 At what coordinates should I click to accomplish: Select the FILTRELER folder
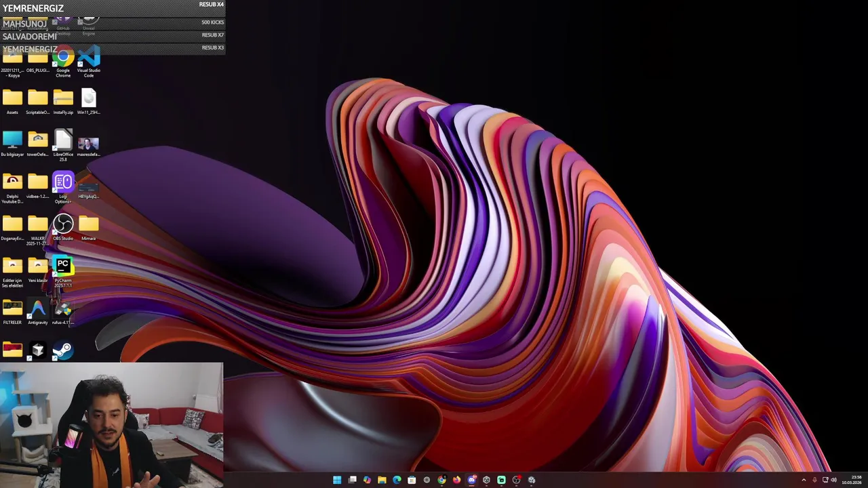pos(12,312)
